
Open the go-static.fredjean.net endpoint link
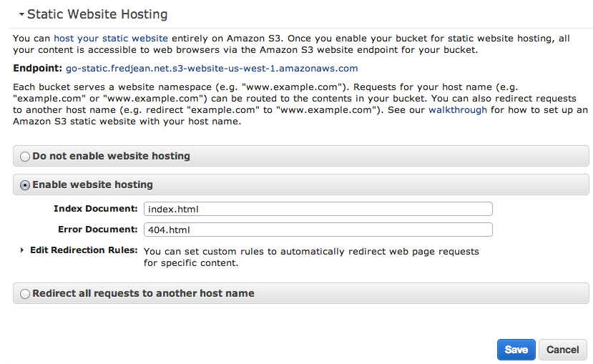coord(212,69)
